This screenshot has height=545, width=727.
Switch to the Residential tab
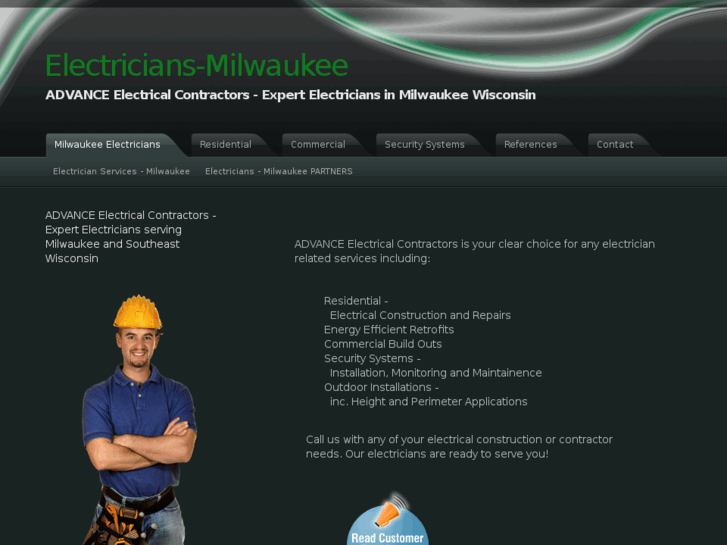(x=226, y=145)
